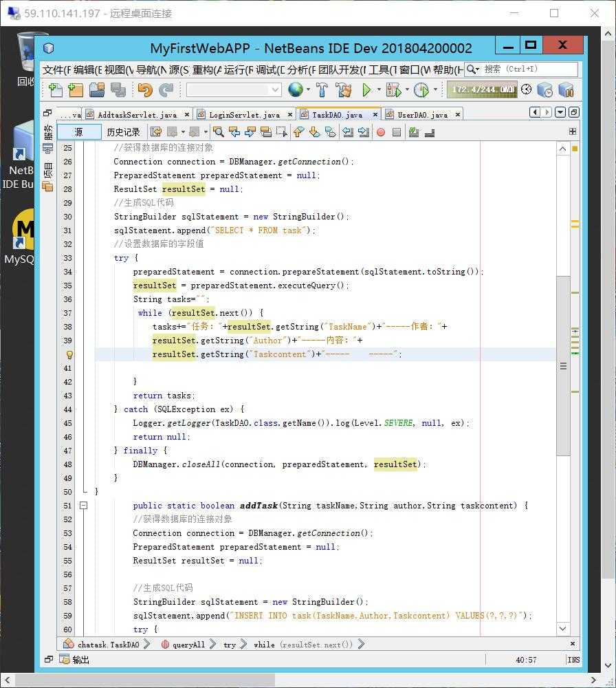616x688 pixels.
Task: Uncomment selected lines icon
Action: [x=430, y=131]
